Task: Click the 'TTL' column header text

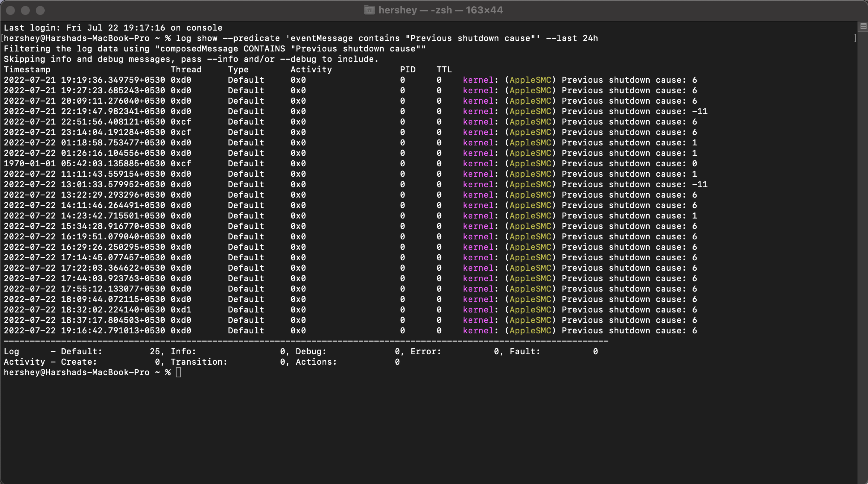Action: coord(444,70)
